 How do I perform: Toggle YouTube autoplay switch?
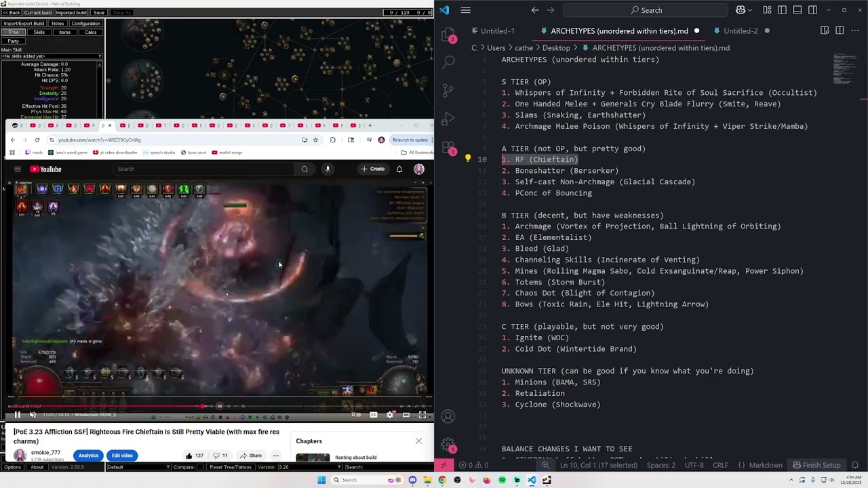[357, 415]
